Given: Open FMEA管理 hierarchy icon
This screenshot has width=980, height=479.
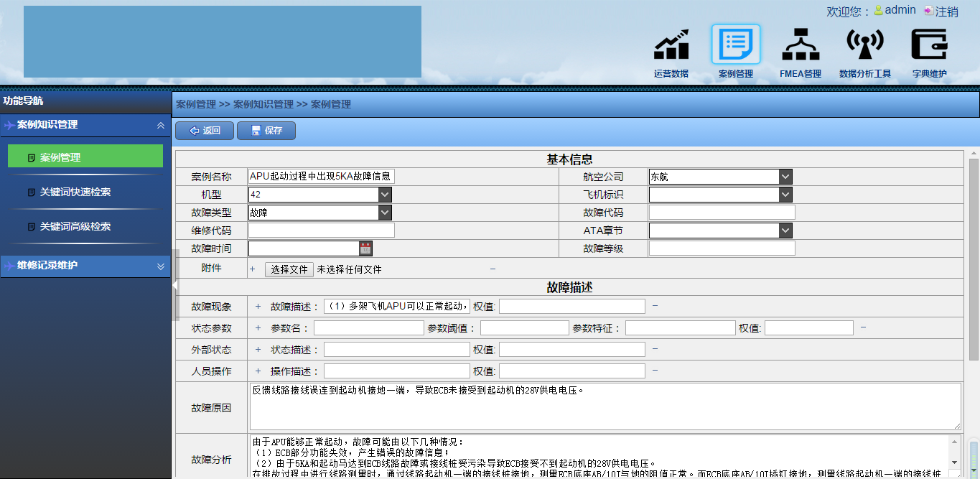Looking at the screenshot, I should [800, 46].
